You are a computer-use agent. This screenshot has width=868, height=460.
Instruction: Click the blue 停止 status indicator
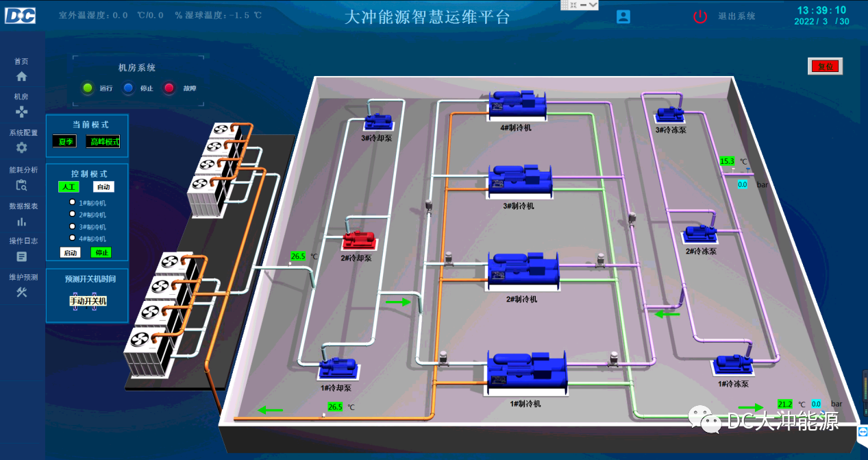(128, 88)
